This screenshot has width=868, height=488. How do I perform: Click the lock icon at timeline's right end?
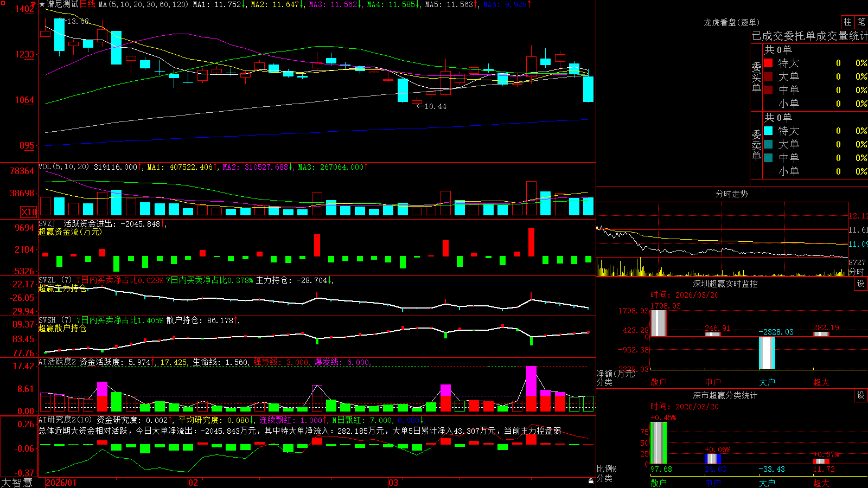pyautogui.click(x=591, y=481)
